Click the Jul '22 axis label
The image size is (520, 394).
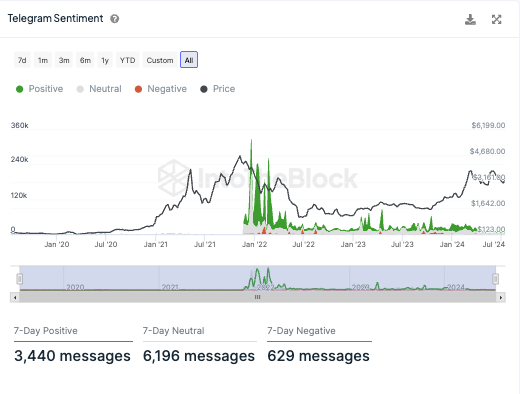(303, 245)
